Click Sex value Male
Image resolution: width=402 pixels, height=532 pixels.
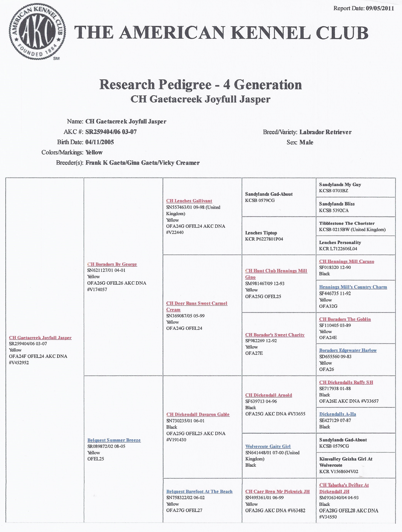[x=306, y=142]
